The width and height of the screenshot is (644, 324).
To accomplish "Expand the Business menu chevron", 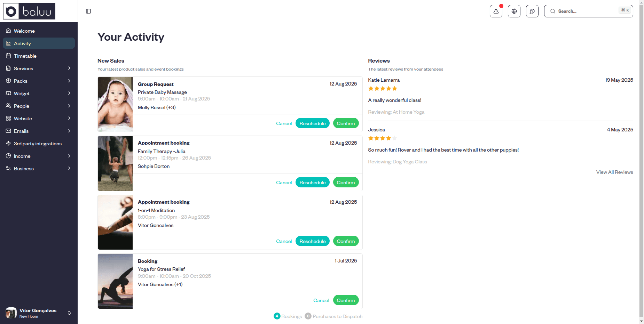I will pyautogui.click(x=69, y=168).
